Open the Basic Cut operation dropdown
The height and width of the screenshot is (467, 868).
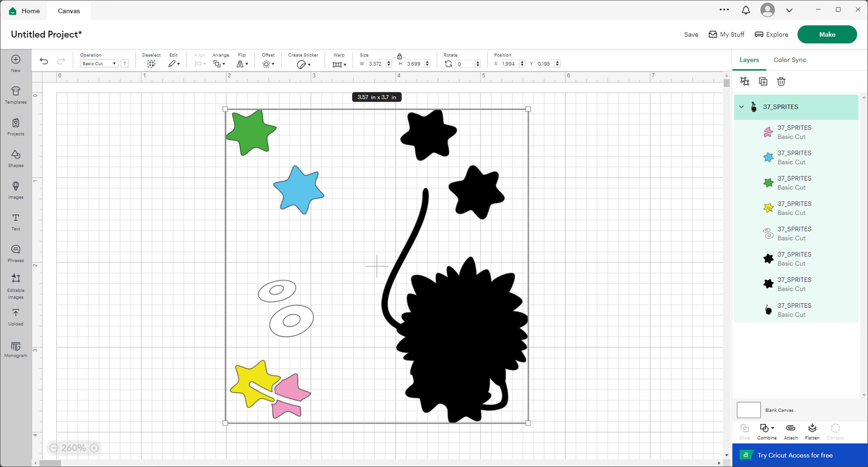point(99,63)
